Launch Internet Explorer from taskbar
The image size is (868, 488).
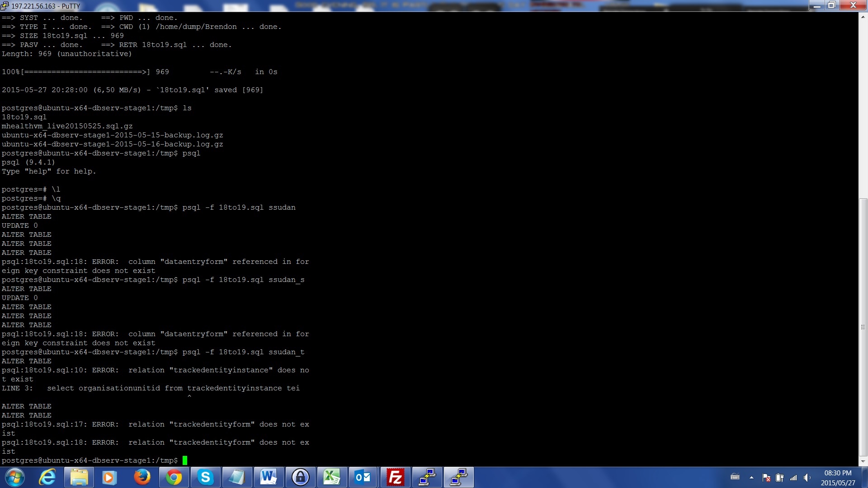(x=47, y=478)
